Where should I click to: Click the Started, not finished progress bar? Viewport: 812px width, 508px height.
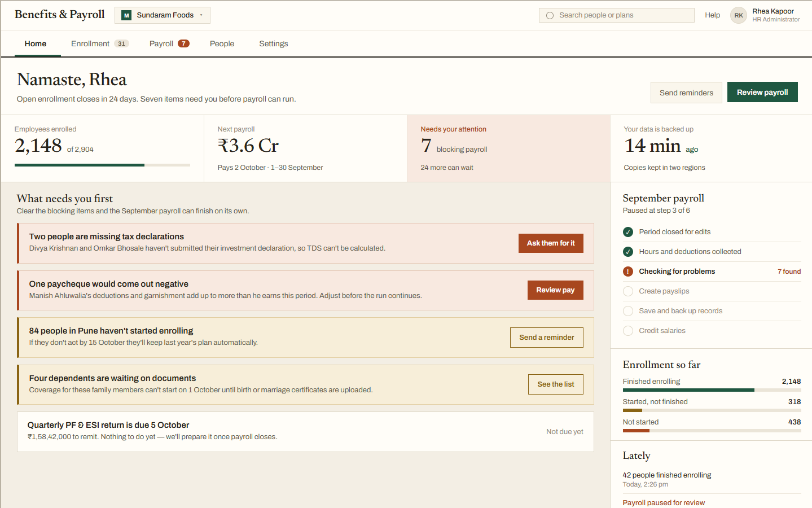(x=712, y=410)
